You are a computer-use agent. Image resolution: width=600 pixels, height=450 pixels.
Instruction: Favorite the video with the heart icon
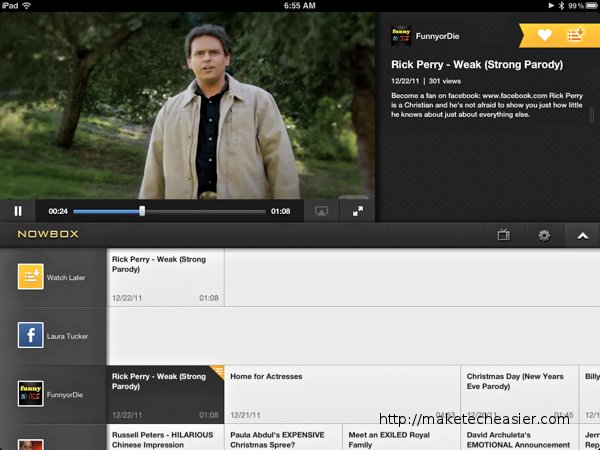(x=545, y=35)
